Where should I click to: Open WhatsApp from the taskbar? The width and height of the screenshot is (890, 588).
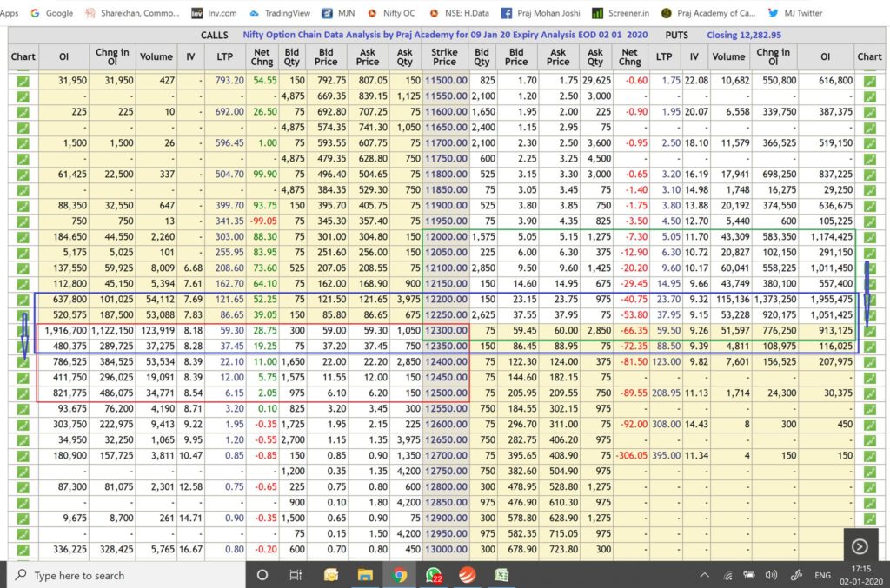point(434,575)
